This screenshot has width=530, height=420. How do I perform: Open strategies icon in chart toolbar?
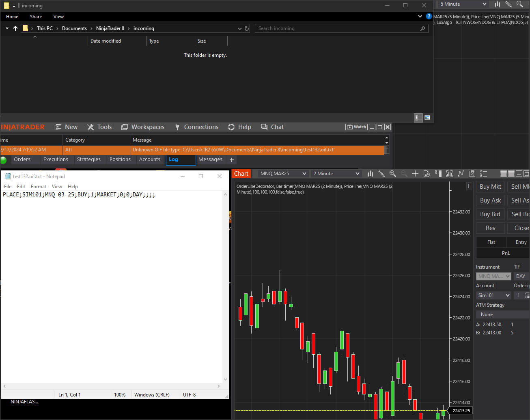coord(472,174)
